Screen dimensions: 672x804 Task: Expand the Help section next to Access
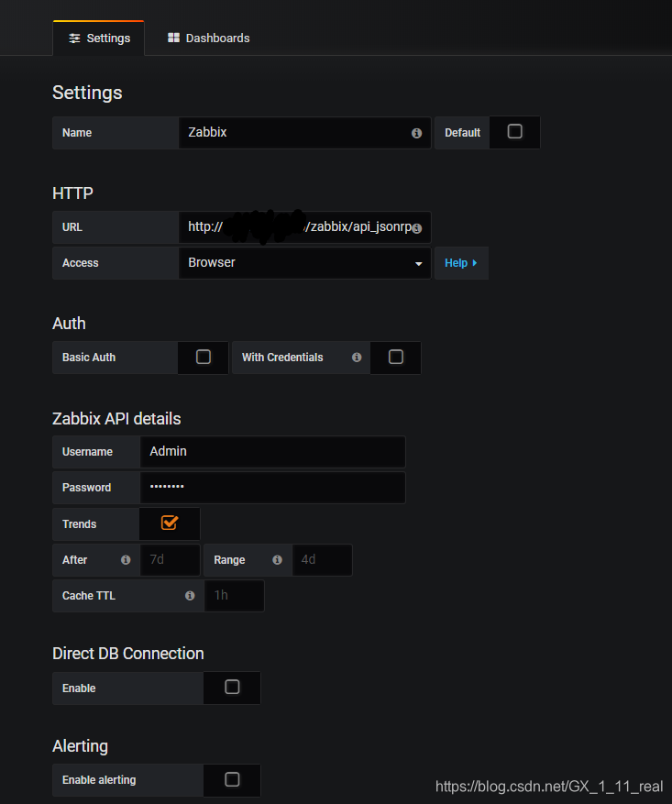pos(461,263)
